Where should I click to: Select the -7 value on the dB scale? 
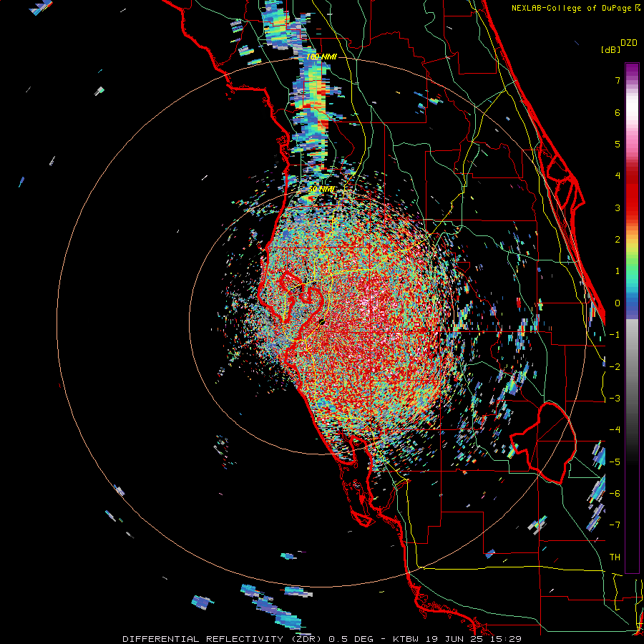(x=615, y=525)
